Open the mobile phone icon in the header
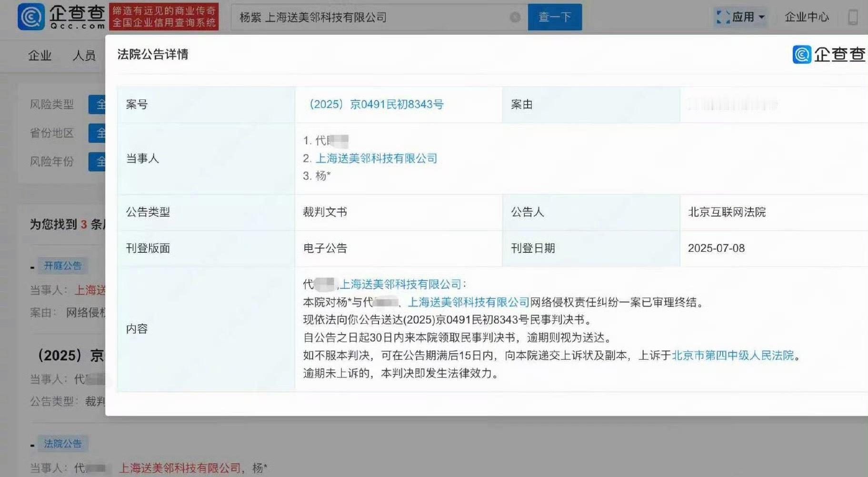 pos(853,17)
